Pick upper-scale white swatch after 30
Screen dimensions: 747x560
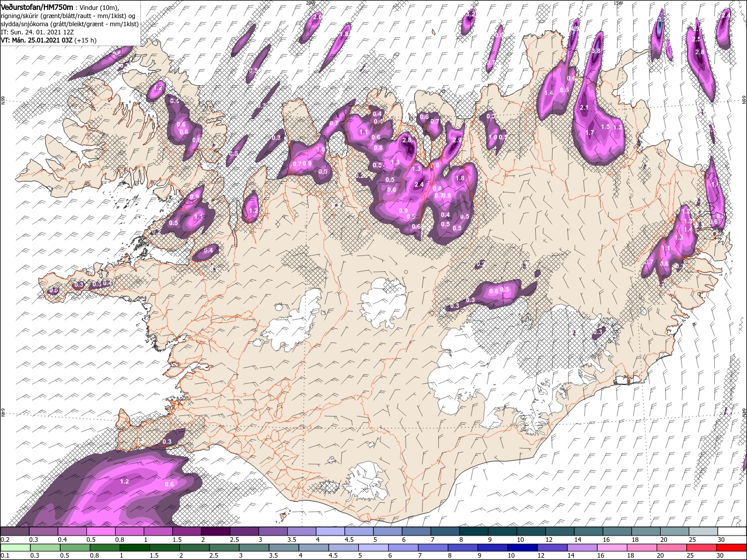(732, 531)
